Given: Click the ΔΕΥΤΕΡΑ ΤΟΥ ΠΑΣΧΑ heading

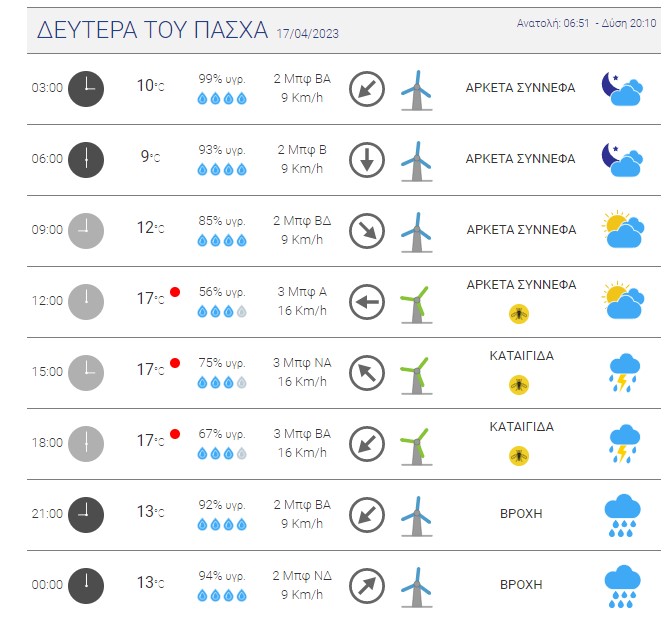Looking at the screenshot, I should pyautogui.click(x=153, y=30).
